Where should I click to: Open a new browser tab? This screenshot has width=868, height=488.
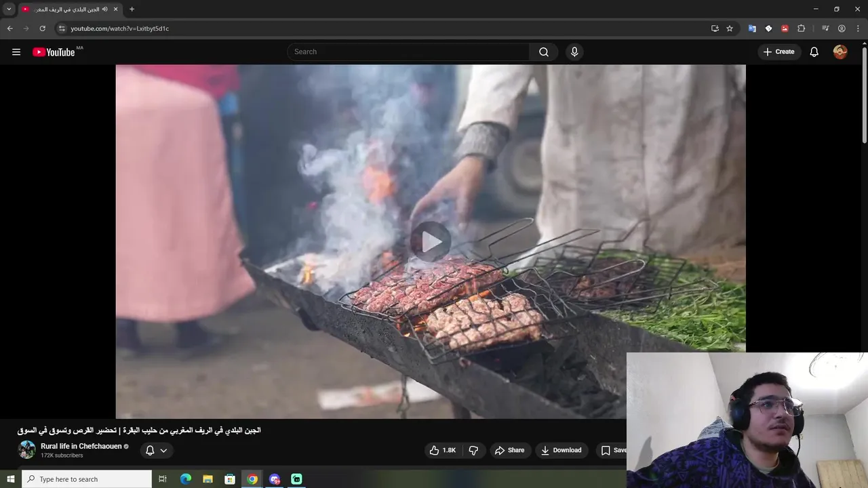132,9
